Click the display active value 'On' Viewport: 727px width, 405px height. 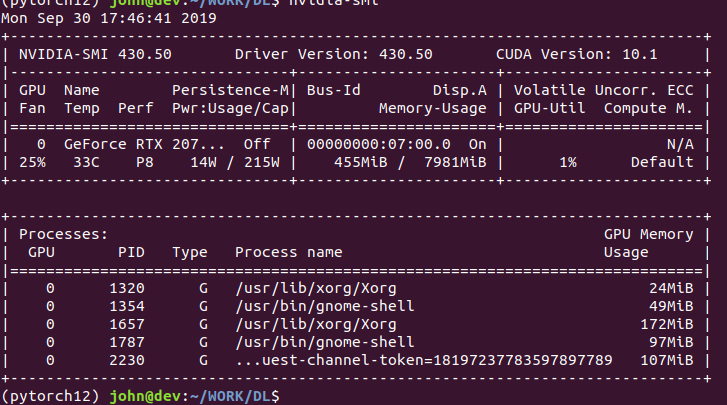pyautogui.click(x=478, y=144)
